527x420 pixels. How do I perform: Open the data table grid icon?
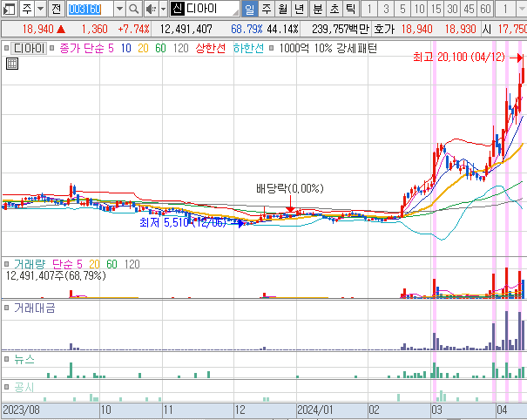(x=12, y=64)
